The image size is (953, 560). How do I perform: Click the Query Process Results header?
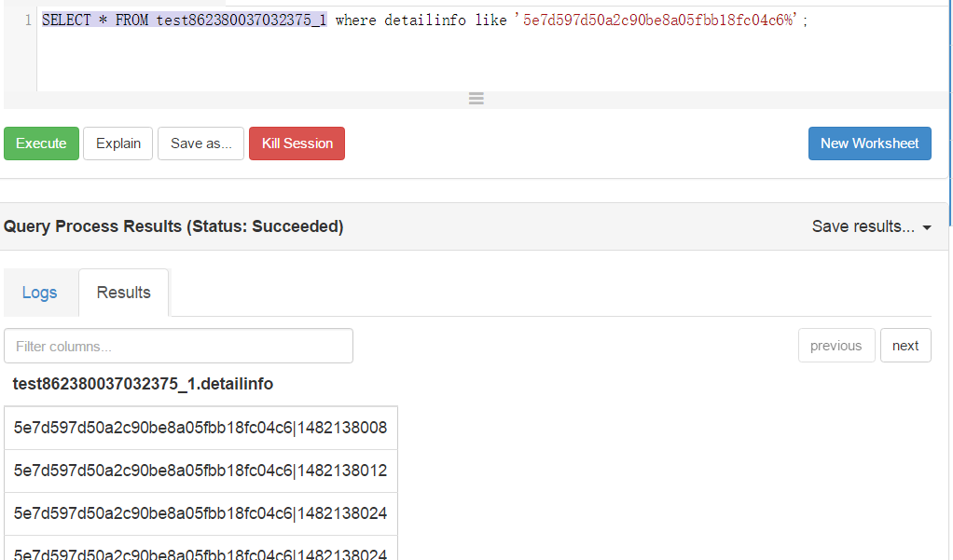click(173, 225)
